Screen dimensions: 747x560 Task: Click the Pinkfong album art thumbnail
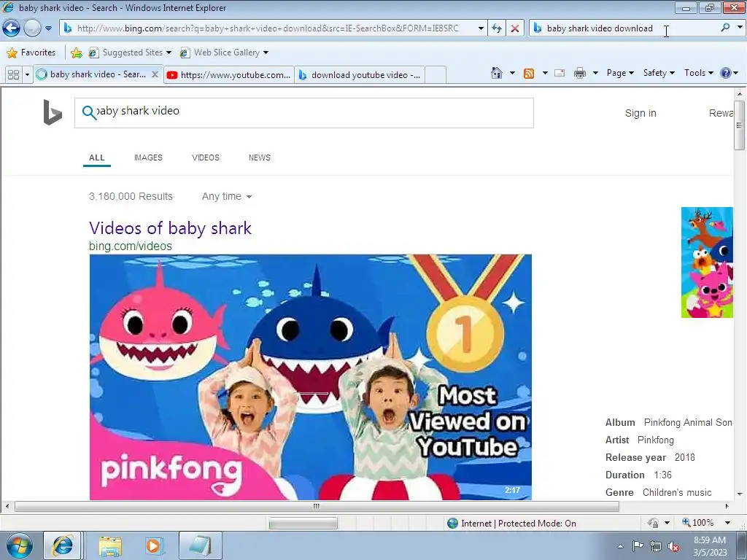(707, 262)
